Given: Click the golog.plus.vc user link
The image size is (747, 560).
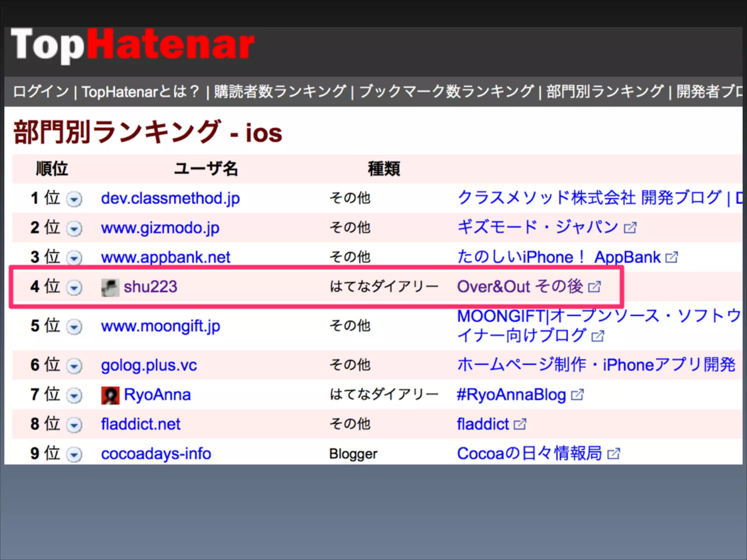Looking at the screenshot, I should pos(149,365).
